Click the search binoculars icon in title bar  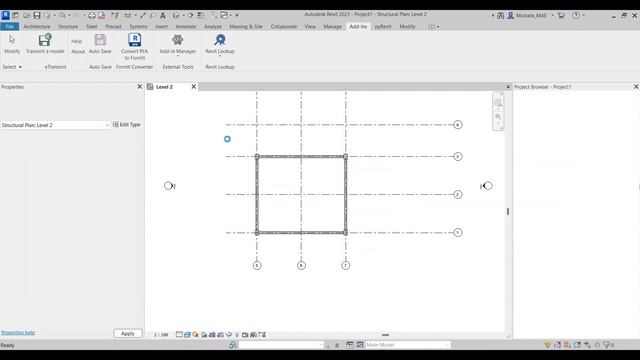(500, 16)
